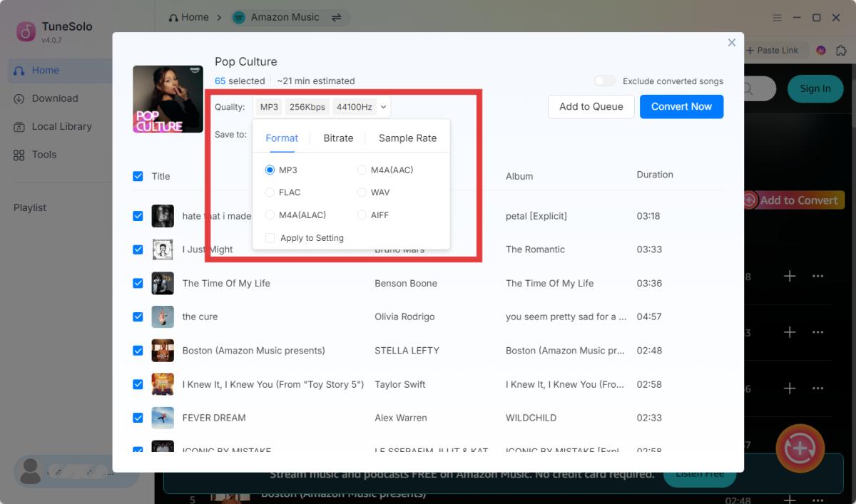The image size is (856, 504).
Task: Click the TuneSolo app logo
Action: click(x=26, y=31)
